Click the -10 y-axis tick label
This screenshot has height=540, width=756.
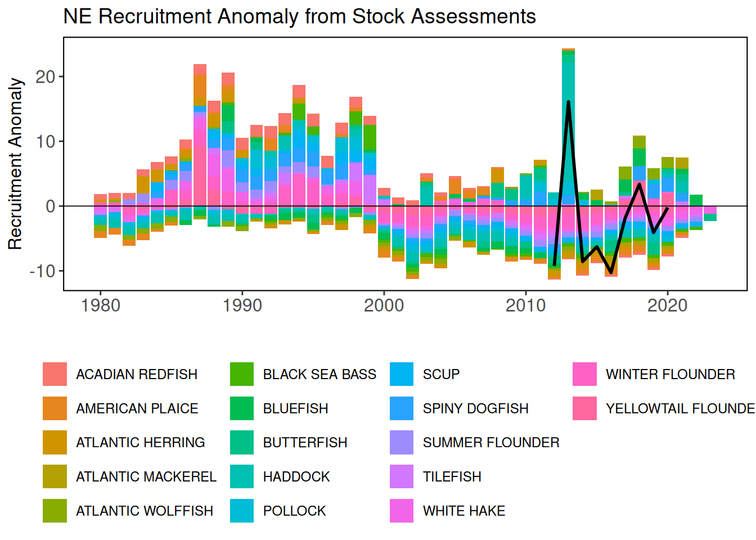pyautogui.click(x=42, y=271)
